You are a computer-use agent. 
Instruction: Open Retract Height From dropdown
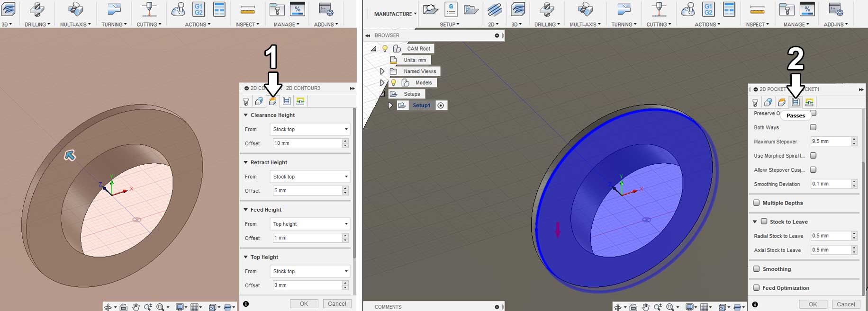(x=310, y=177)
